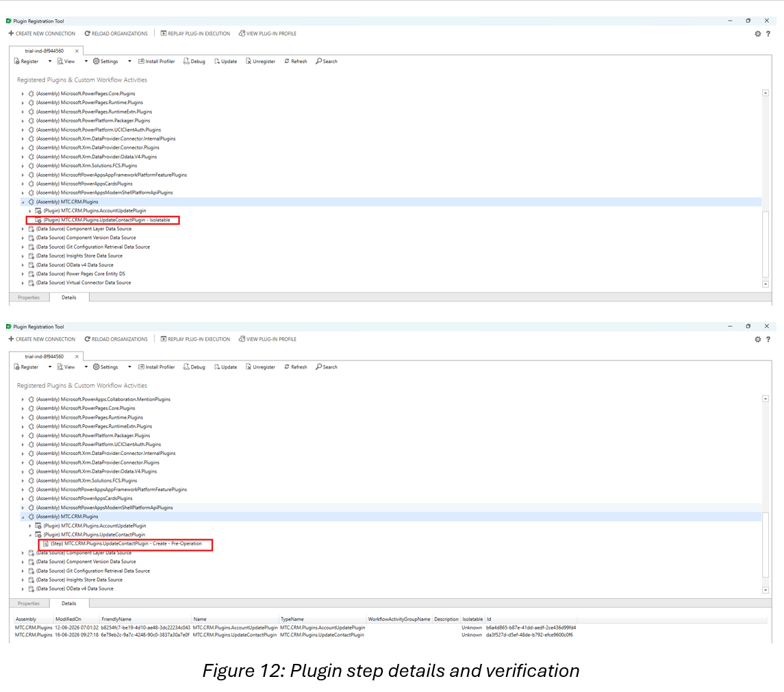Screen dimensions: 784x692
Task: Open View Plug-in Profile in the upper window
Action: [x=268, y=34]
